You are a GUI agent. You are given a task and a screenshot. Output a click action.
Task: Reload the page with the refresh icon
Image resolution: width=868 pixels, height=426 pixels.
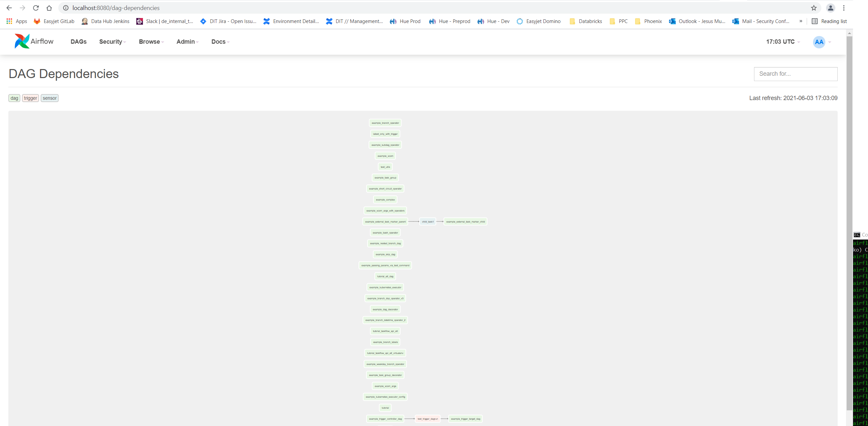(36, 8)
